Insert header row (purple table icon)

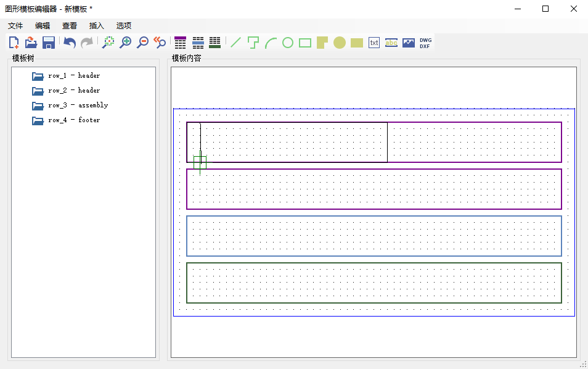[181, 43]
